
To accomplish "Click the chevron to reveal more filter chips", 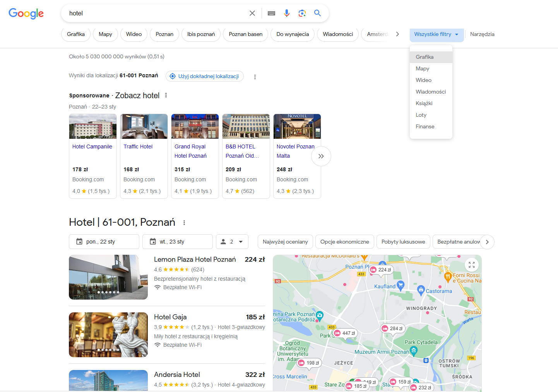I will (x=397, y=34).
